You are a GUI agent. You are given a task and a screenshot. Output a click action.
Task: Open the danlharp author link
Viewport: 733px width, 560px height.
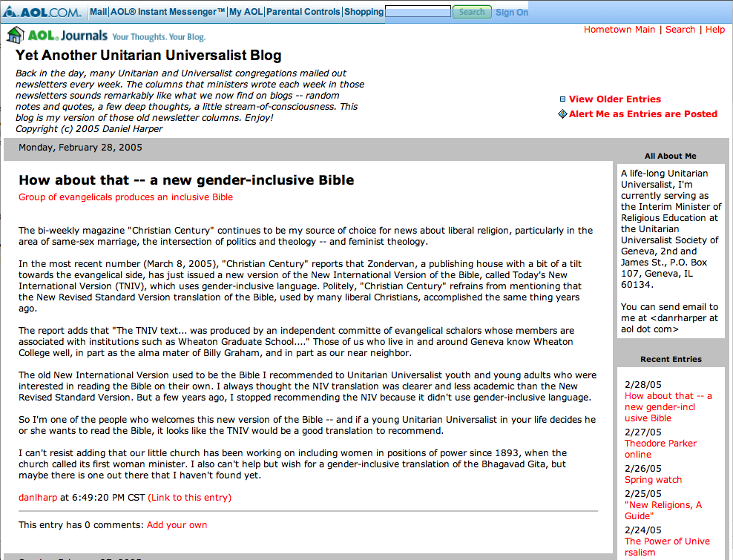click(x=38, y=498)
